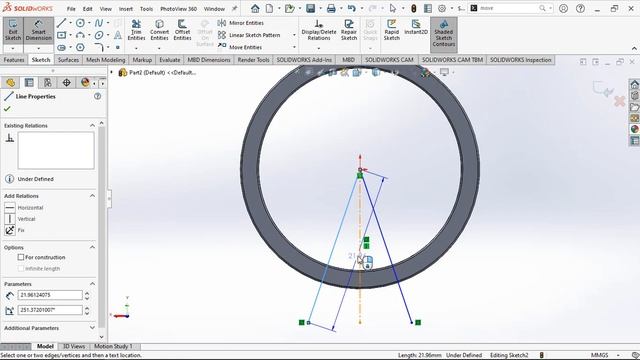Switch to the Features tab
Viewport: 640px width, 360px height.
pos(14,60)
